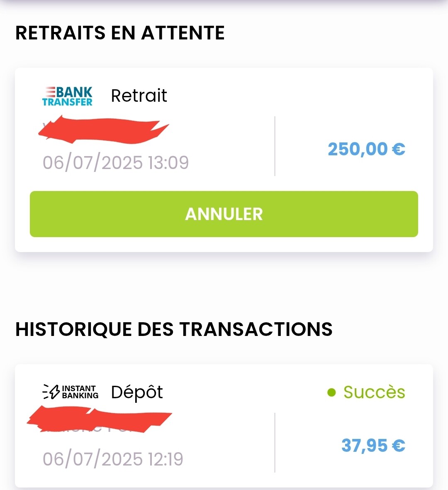This screenshot has width=448, height=490.
Task: Open the pending withdrawal card
Action: [224, 160]
